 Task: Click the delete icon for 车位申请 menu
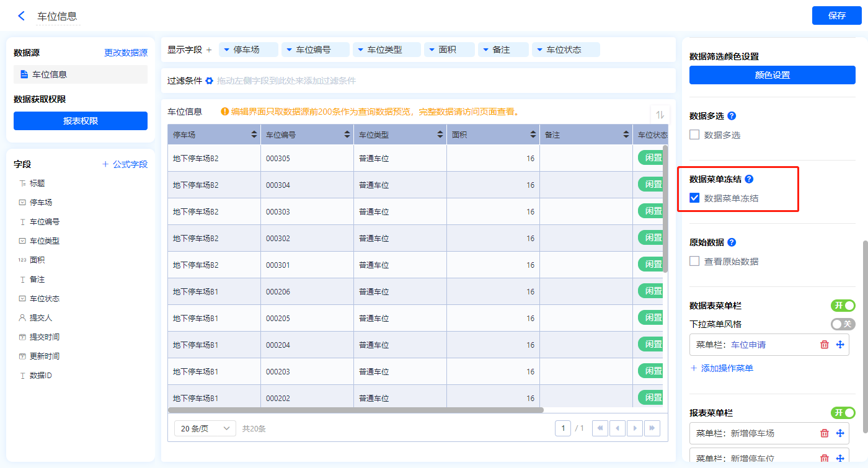click(x=825, y=345)
